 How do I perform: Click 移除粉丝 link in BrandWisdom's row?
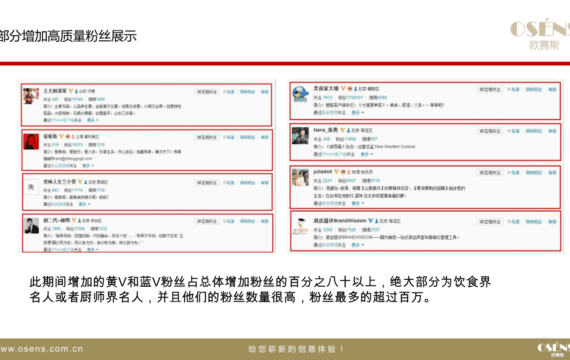[x=534, y=222]
